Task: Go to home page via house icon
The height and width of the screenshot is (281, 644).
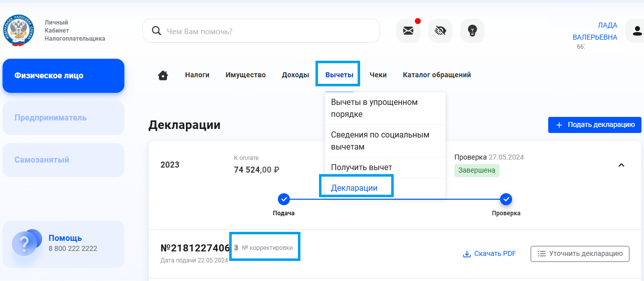Action: point(163,75)
